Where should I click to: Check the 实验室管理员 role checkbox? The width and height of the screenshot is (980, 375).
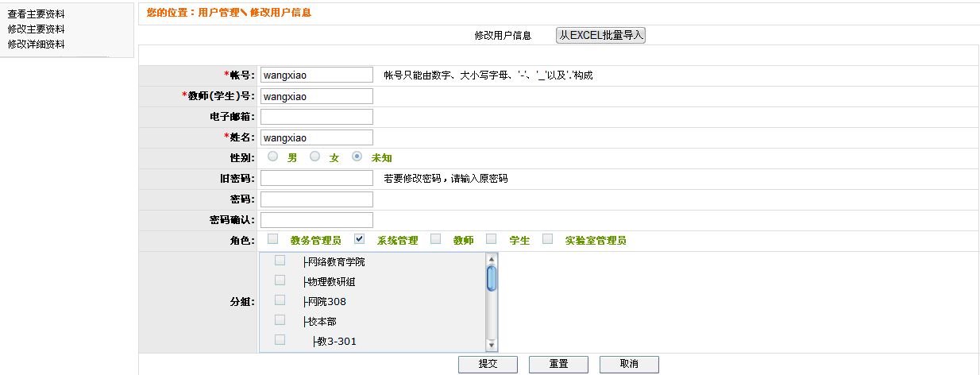click(548, 239)
